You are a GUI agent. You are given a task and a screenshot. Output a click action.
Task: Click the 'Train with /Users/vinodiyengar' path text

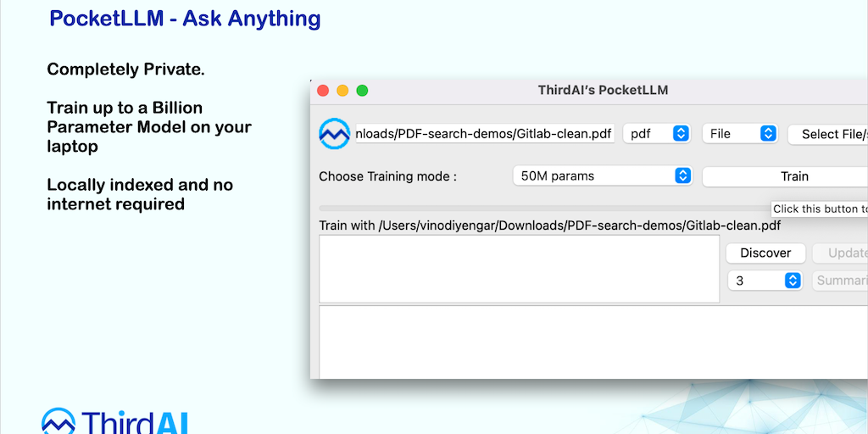[550, 225]
